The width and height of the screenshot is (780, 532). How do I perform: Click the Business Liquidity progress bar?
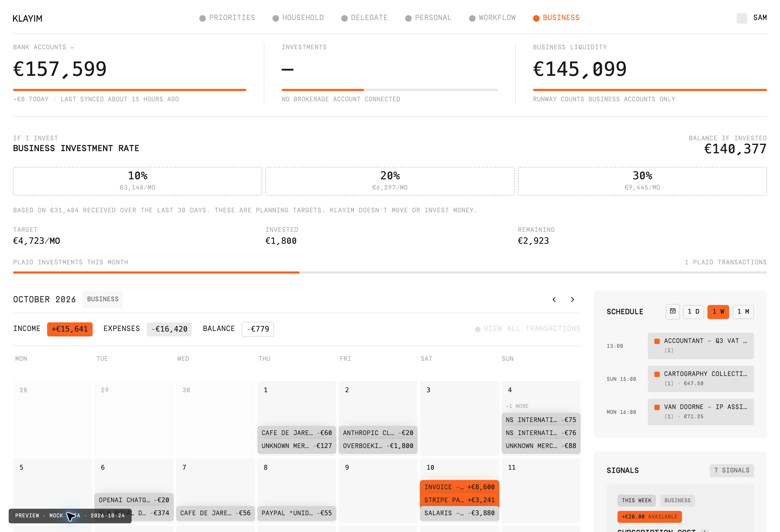tap(650, 90)
